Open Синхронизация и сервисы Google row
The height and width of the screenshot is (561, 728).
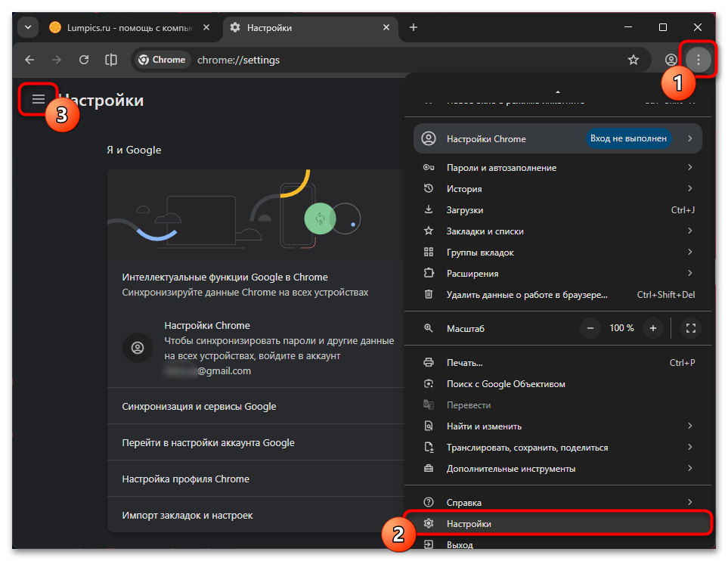[256, 406]
